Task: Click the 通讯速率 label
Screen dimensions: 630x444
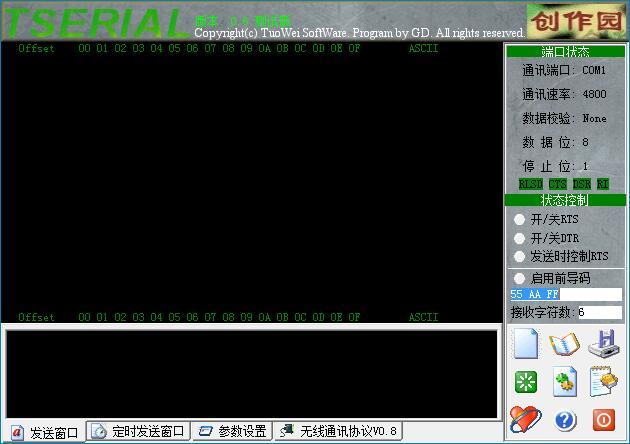Action: pyautogui.click(x=548, y=94)
